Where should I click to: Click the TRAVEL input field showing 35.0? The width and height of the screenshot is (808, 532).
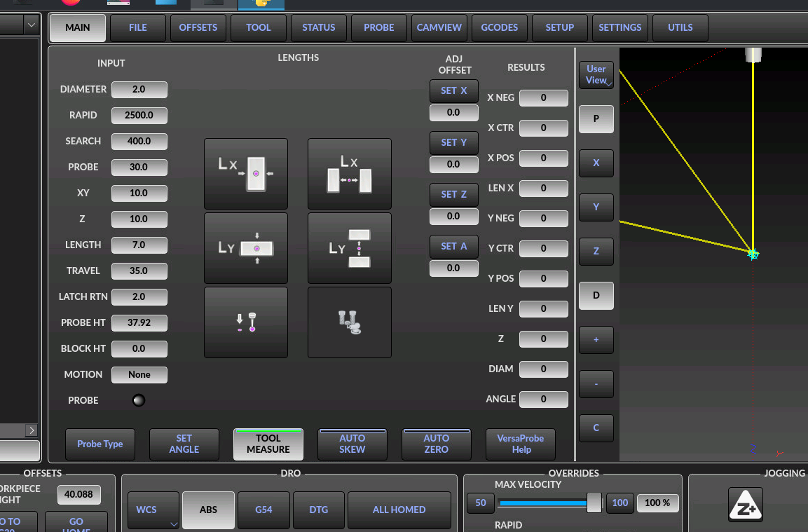(139, 271)
